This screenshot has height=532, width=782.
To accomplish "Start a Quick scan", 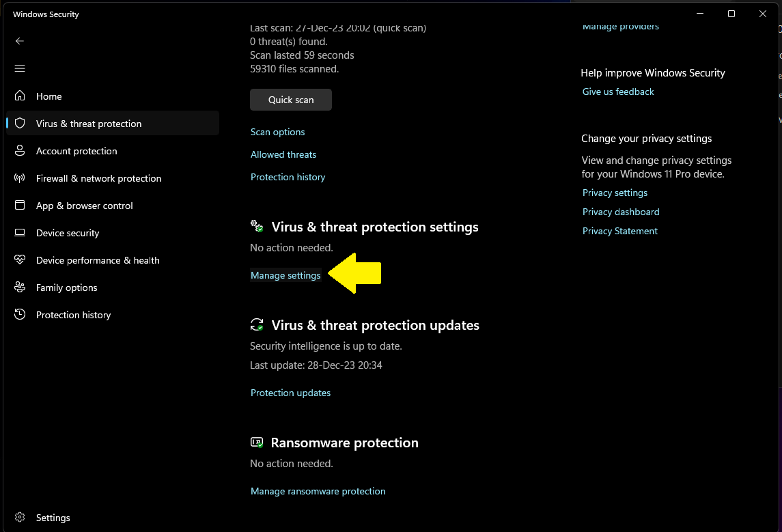I will [x=291, y=100].
